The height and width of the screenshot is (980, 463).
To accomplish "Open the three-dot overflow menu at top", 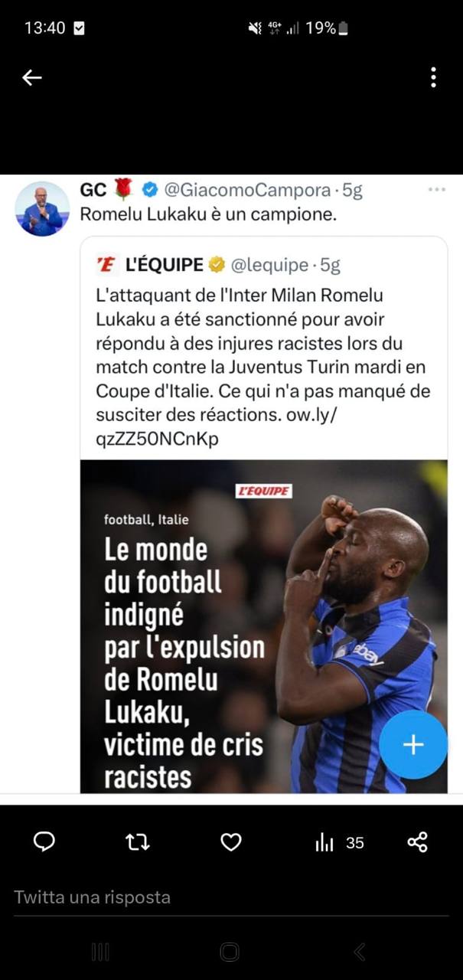I will (433, 77).
